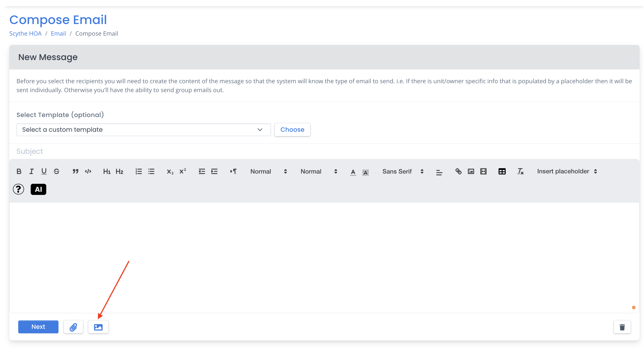Discard the draft with the trash button
Image resolution: width=644 pixels, height=348 pixels.
tap(622, 327)
